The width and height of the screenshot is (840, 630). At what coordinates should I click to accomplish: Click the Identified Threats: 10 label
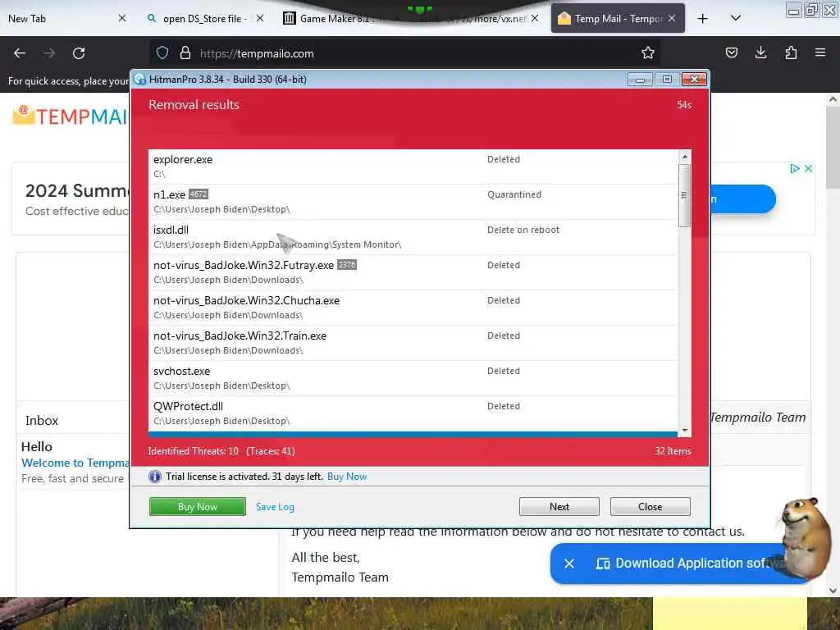pyautogui.click(x=193, y=451)
